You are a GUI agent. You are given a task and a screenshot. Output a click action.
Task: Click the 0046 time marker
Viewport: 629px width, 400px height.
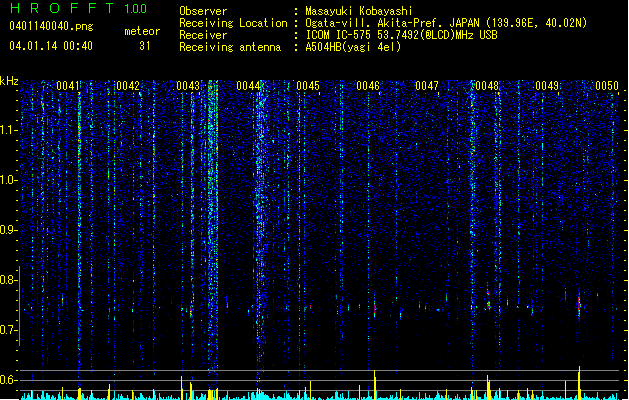pos(368,86)
